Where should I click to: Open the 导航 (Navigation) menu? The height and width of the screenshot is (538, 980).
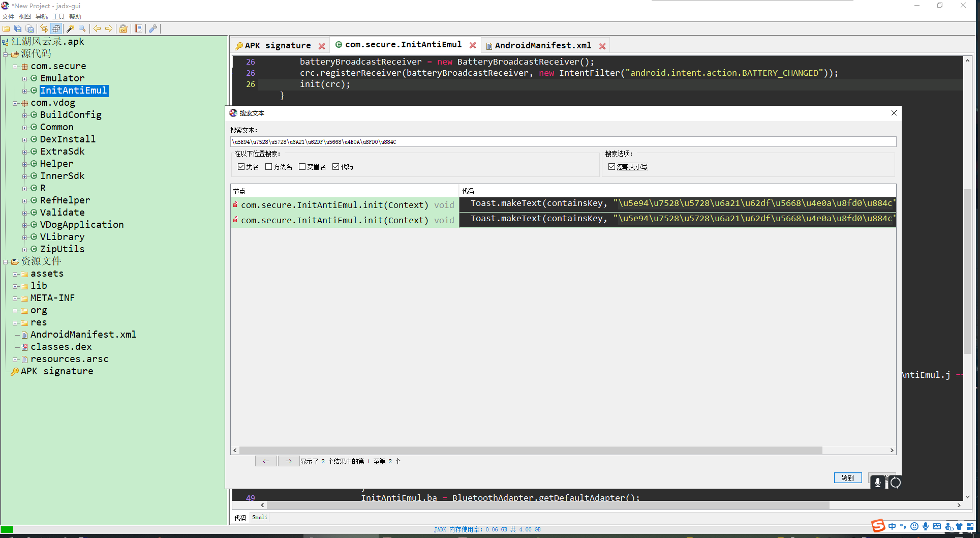pyautogui.click(x=42, y=17)
